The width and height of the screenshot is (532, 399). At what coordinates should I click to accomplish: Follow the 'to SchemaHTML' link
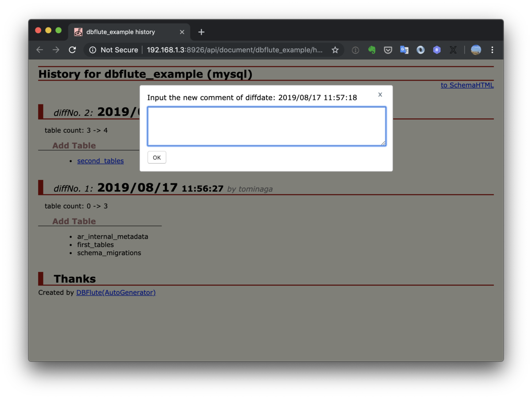467,85
